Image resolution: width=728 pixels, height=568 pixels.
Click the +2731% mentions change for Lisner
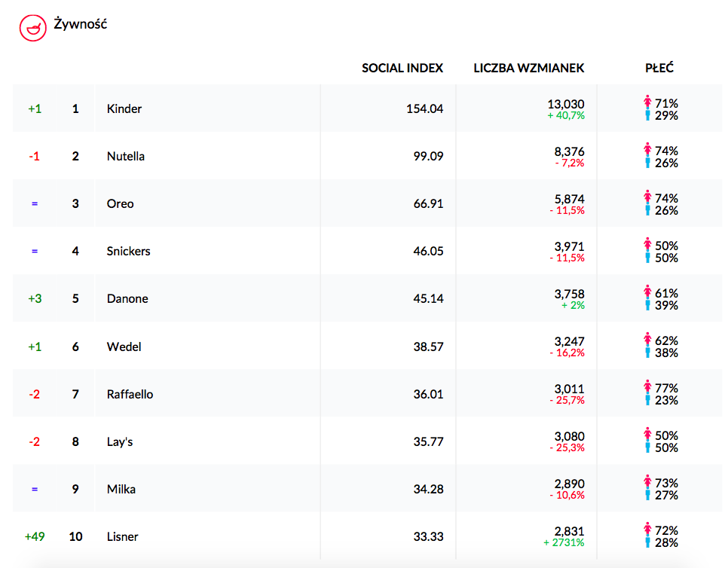coord(564,542)
